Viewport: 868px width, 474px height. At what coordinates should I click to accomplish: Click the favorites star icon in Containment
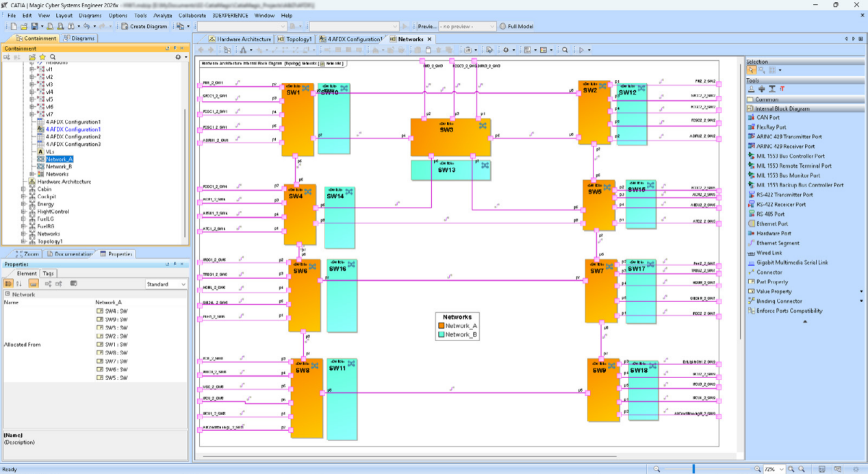tap(42, 57)
